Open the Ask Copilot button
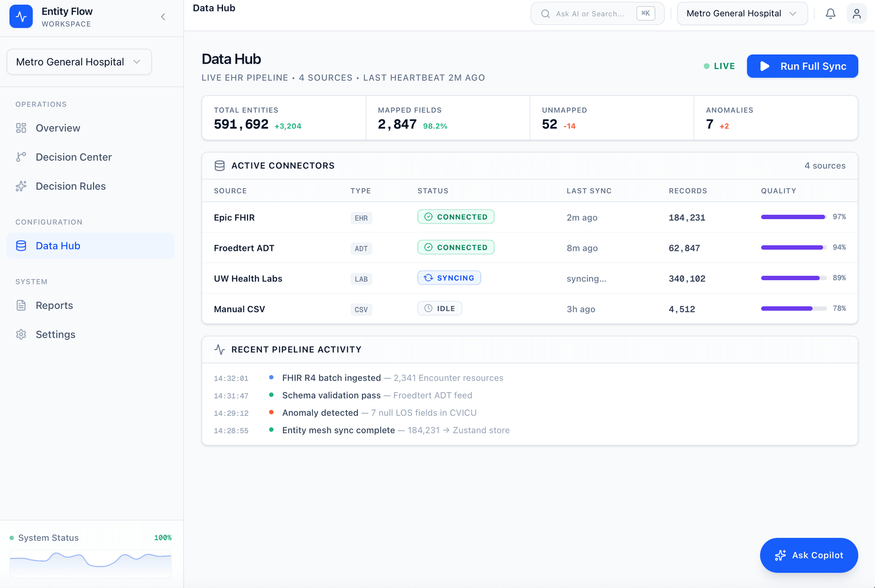This screenshot has height=588, width=875. 809,555
